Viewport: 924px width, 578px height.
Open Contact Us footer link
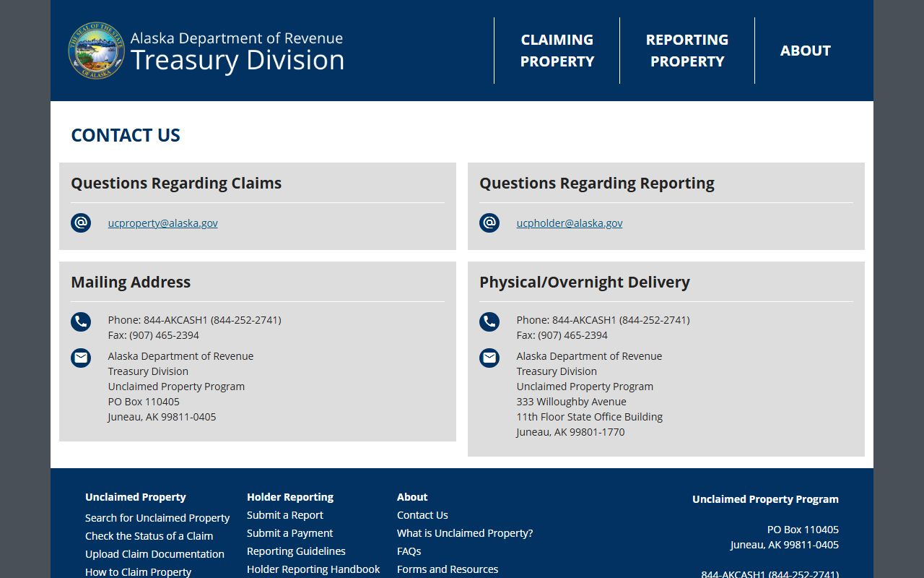tap(422, 515)
